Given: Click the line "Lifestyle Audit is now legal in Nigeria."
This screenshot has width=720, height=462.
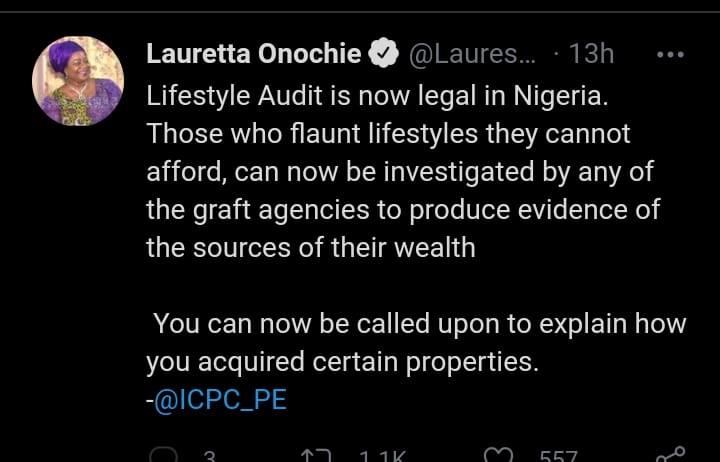Looking at the screenshot, I should 377,95.
